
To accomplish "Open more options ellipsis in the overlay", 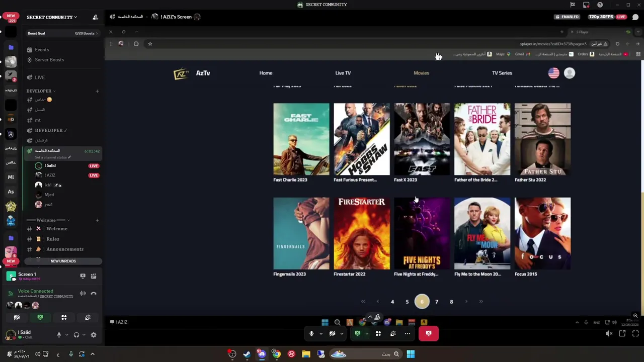I will (408, 333).
